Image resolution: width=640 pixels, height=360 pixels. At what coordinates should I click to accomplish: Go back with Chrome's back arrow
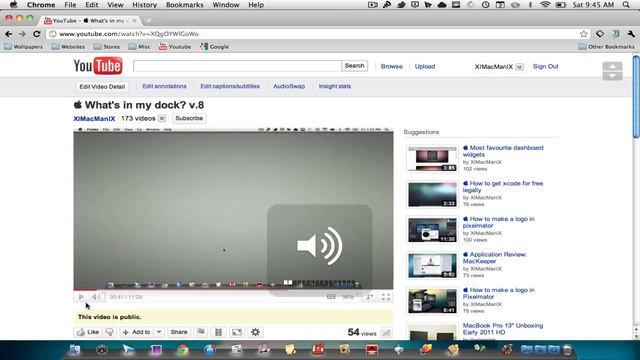point(9,34)
